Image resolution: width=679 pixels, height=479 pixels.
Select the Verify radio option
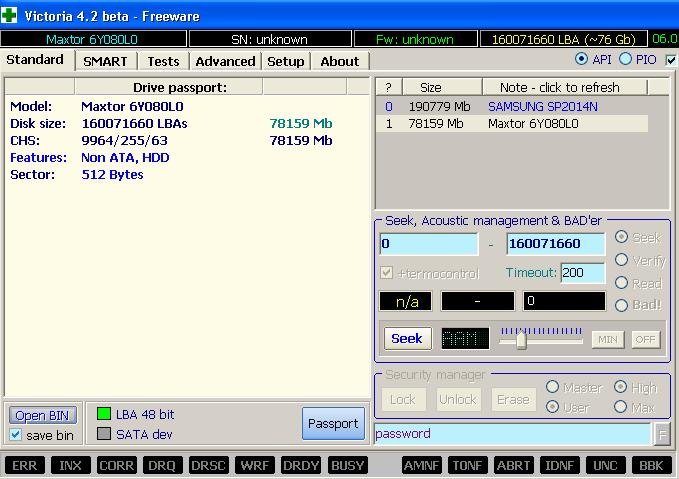[621, 260]
